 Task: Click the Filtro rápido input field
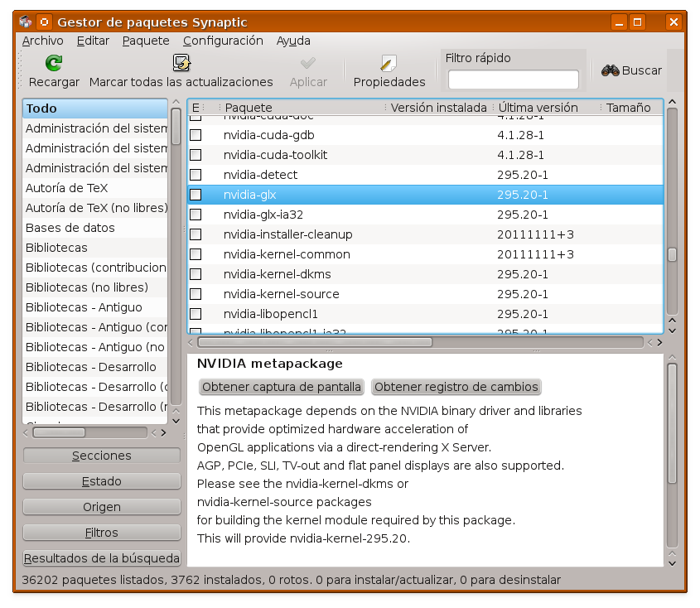(514, 80)
